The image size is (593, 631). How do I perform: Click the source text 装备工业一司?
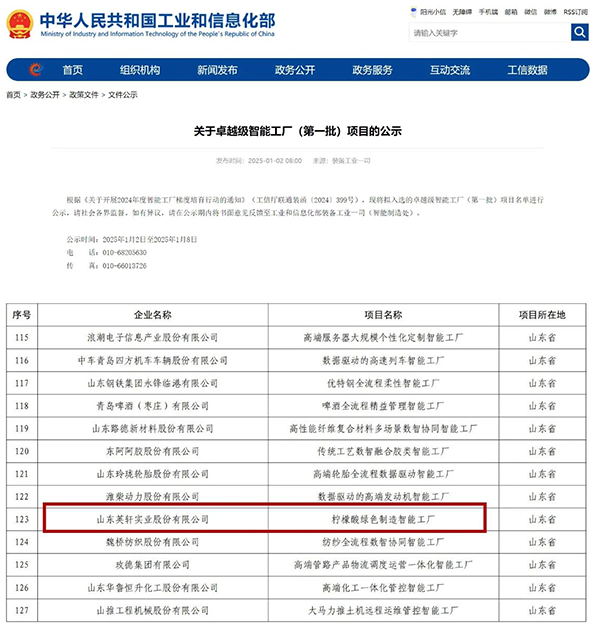coord(351,161)
